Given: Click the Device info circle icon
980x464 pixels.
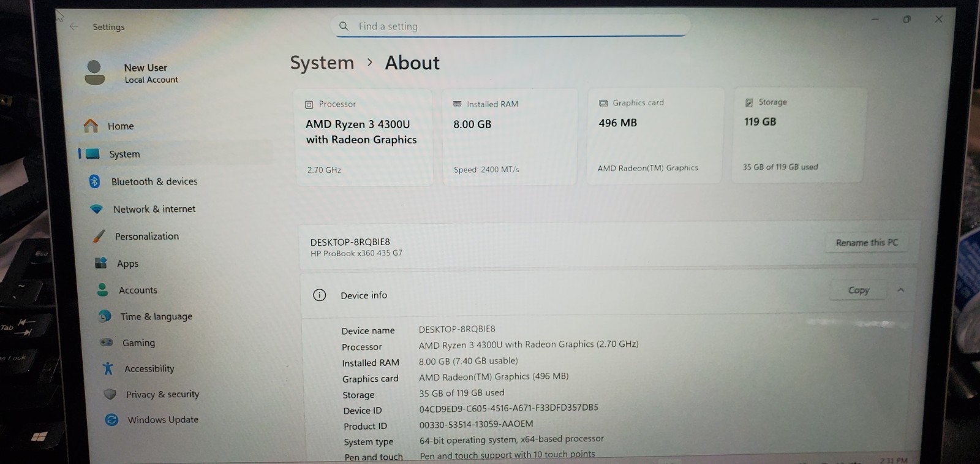Looking at the screenshot, I should (x=319, y=295).
